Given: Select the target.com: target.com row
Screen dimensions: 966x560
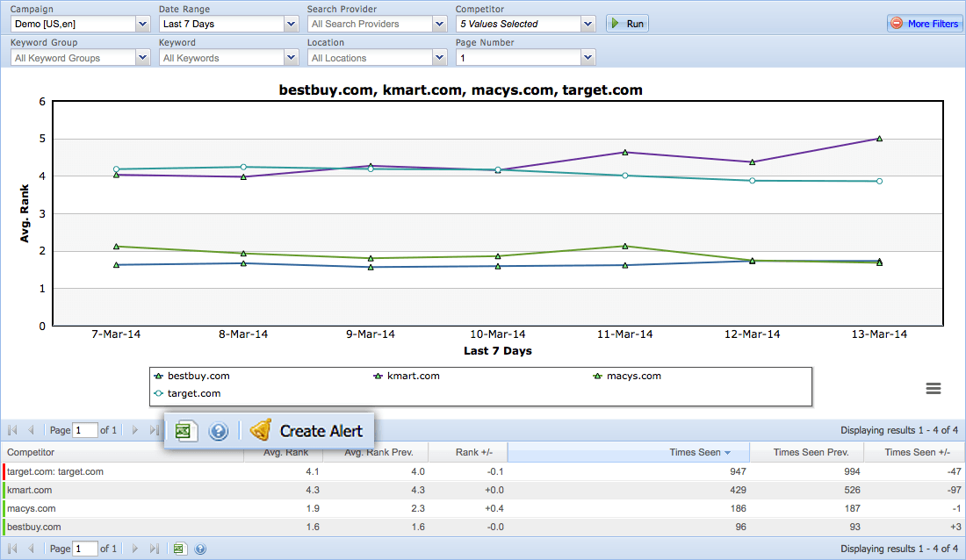Looking at the screenshot, I should coord(483,471).
